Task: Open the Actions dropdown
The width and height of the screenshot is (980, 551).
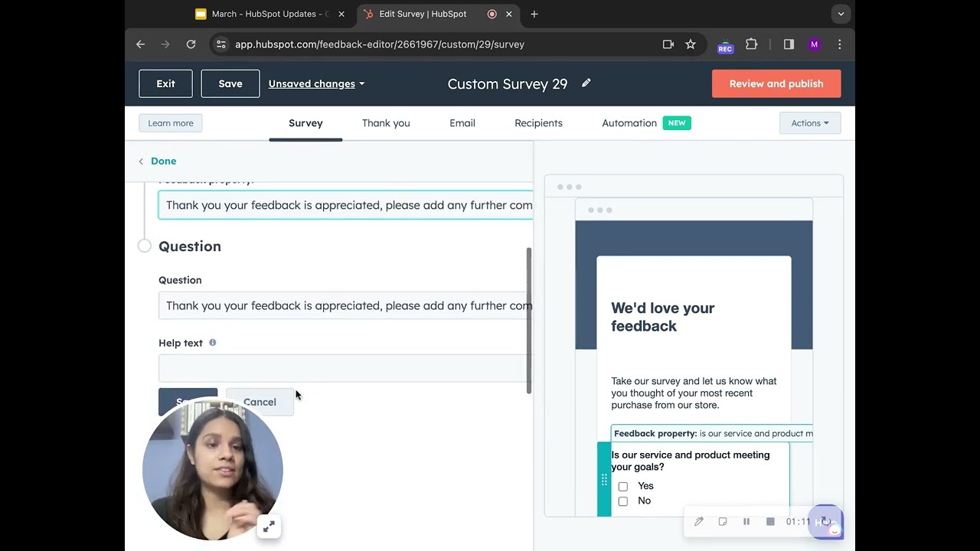Action: point(810,123)
